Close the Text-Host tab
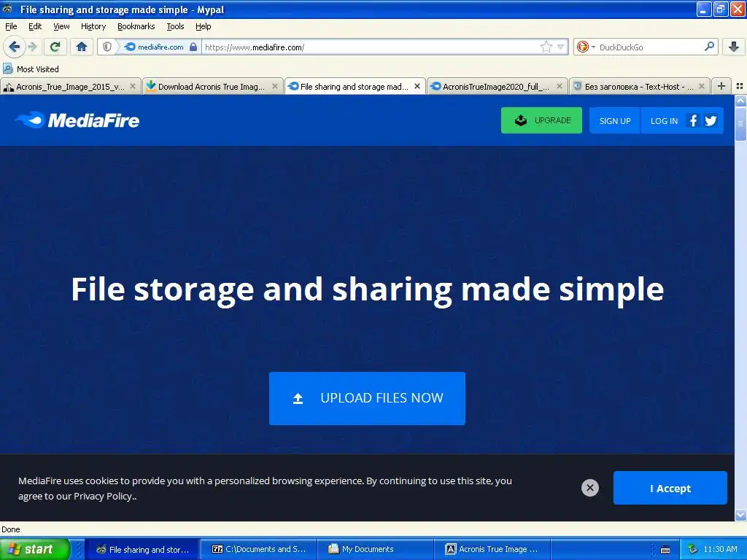The width and height of the screenshot is (747, 560). (x=701, y=86)
